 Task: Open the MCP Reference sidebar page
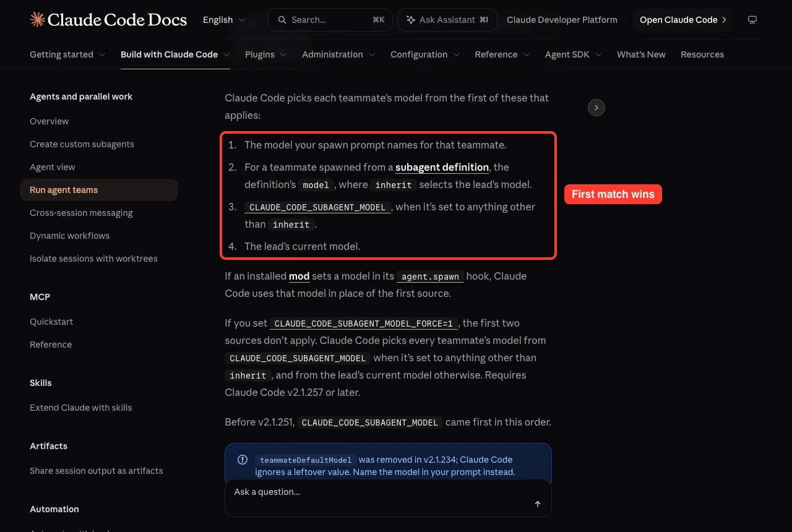tap(51, 345)
